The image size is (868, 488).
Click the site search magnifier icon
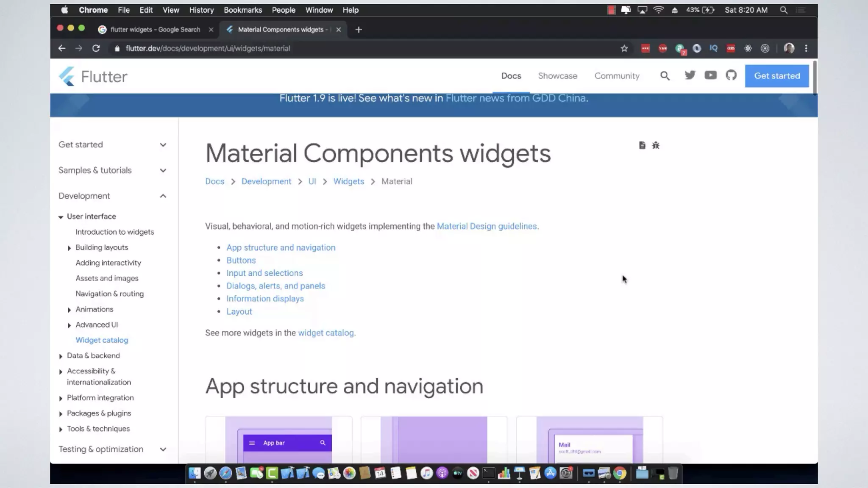(x=665, y=76)
